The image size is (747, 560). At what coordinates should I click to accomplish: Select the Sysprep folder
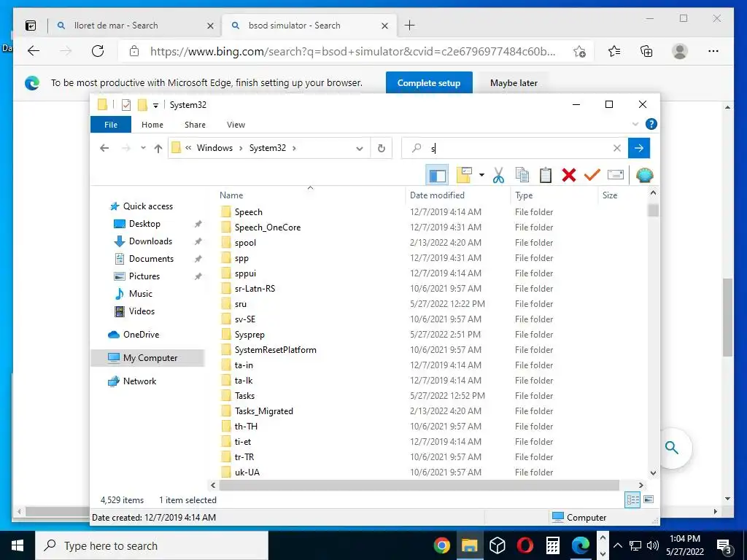249,335
